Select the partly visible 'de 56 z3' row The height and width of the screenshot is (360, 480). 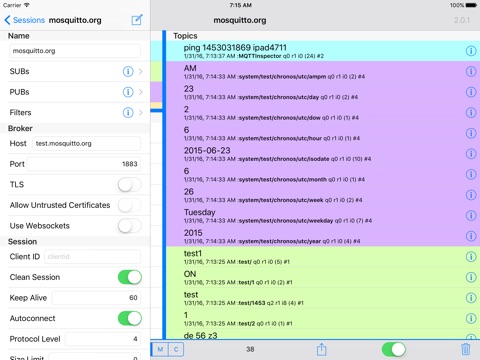323,334
